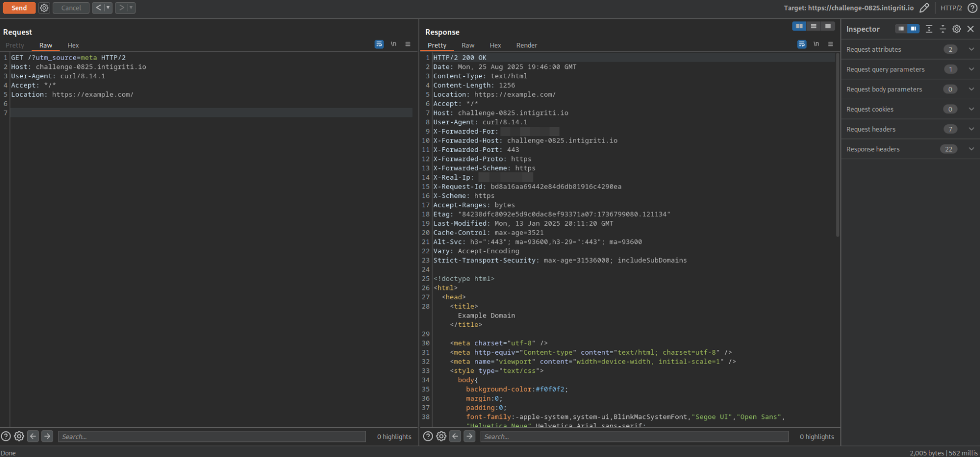The height and width of the screenshot is (457, 980).
Task: Switch Response view to Raw tab
Action: pos(468,45)
